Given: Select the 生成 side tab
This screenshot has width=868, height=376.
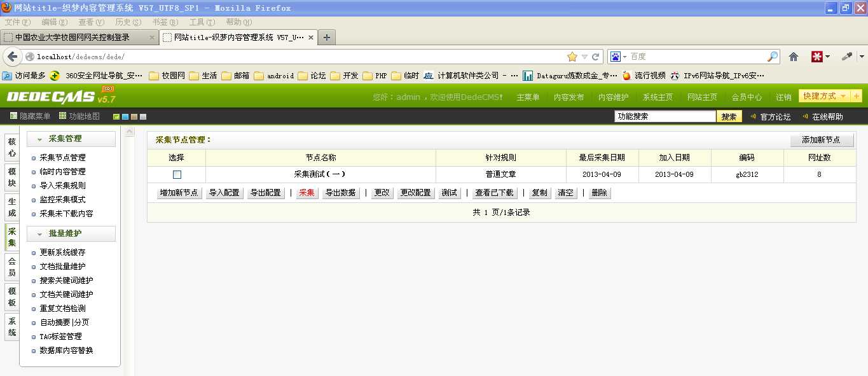Looking at the screenshot, I should (x=12, y=207).
